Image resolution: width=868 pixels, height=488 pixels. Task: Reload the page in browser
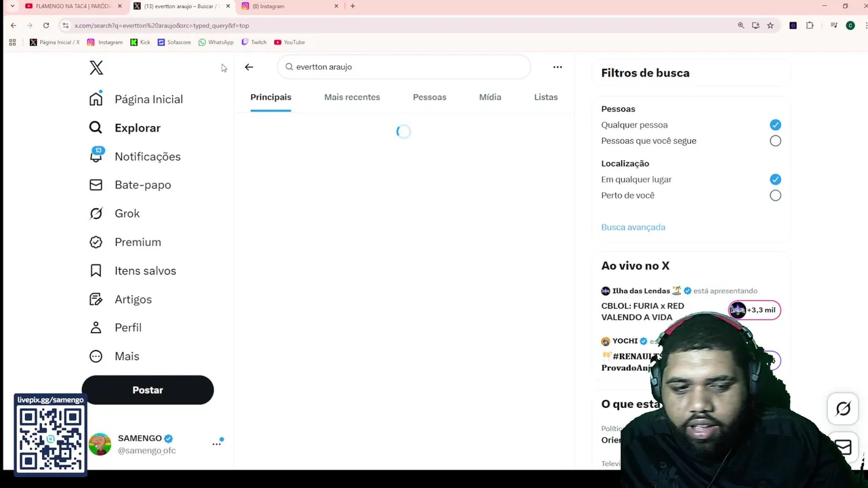tap(46, 26)
